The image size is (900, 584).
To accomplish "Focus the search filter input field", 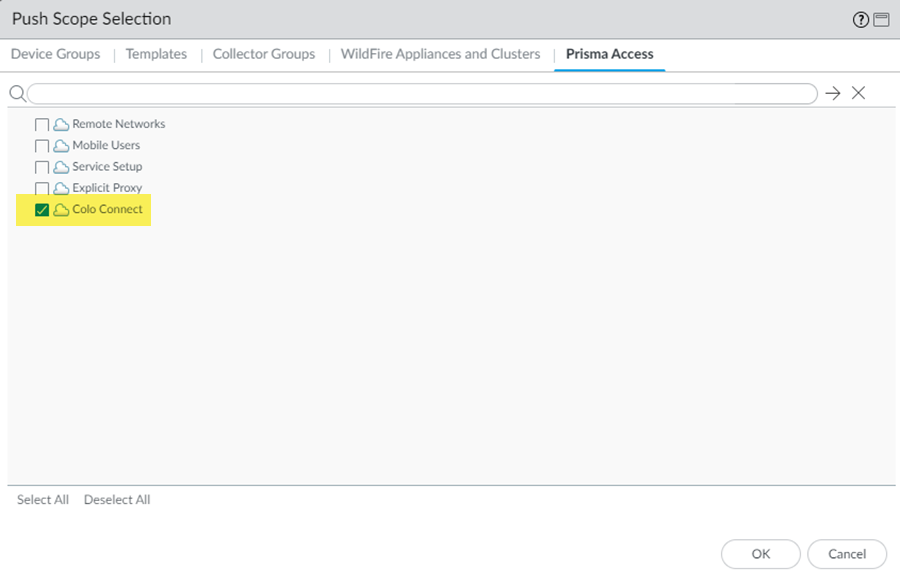I will [x=422, y=94].
